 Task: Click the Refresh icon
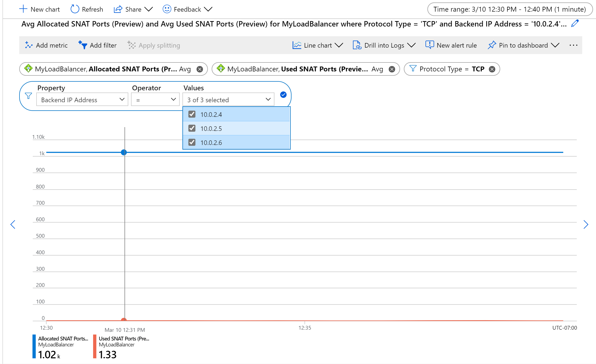pyautogui.click(x=72, y=8)
